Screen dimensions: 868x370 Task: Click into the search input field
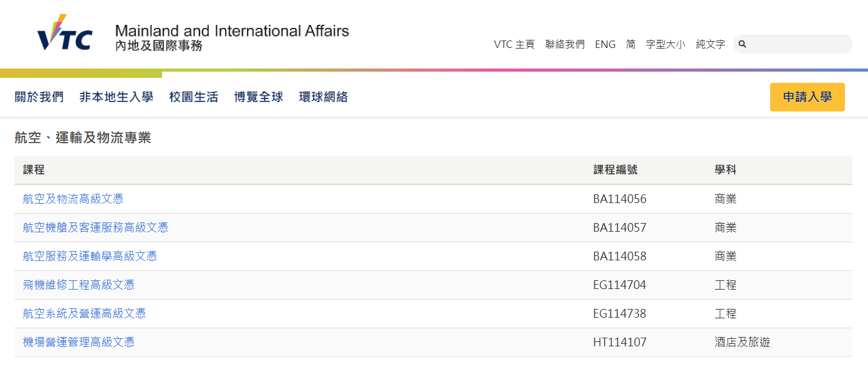798,44
